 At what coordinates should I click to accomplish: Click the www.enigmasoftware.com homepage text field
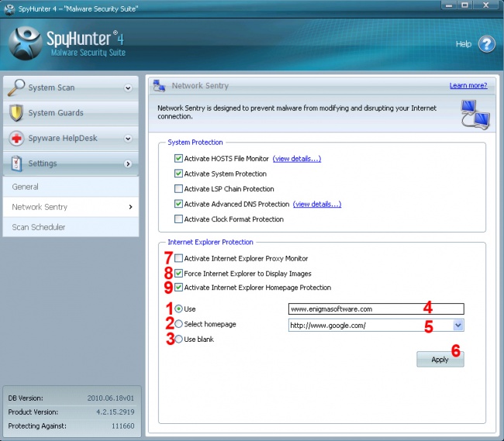(x=375, y=308)
